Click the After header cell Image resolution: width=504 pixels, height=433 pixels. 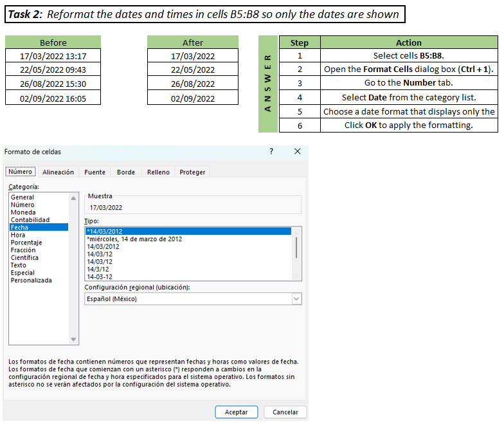click(x=193, y=42)
